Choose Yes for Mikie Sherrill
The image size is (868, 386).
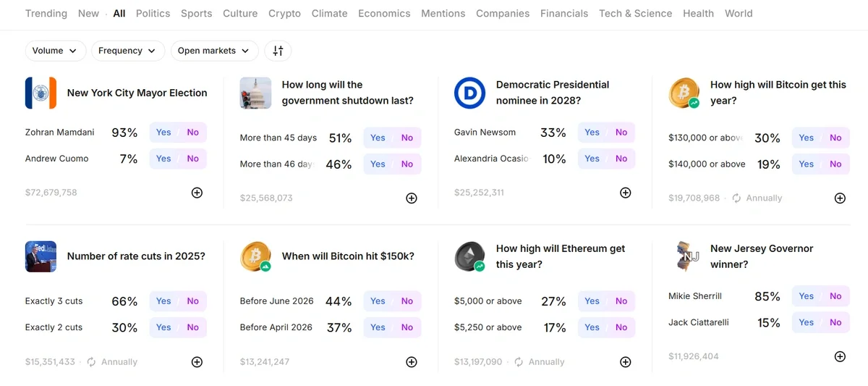tap(807, 296)
